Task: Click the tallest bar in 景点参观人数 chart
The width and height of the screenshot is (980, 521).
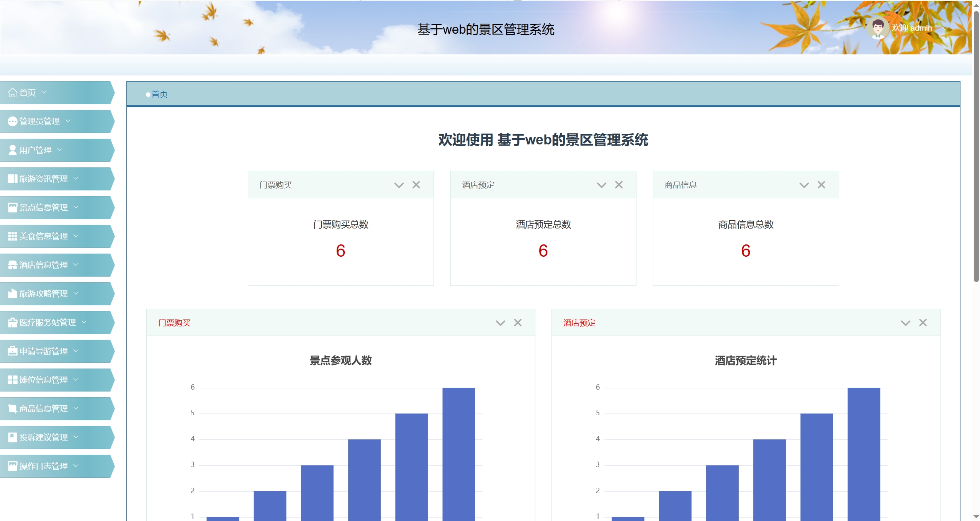Action: (459, 454)
